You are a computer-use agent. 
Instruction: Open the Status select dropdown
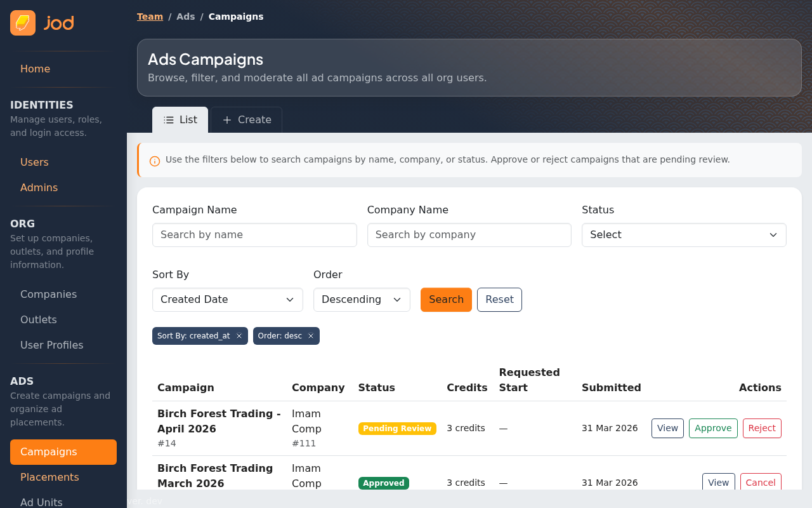click(x=683, y=235)
